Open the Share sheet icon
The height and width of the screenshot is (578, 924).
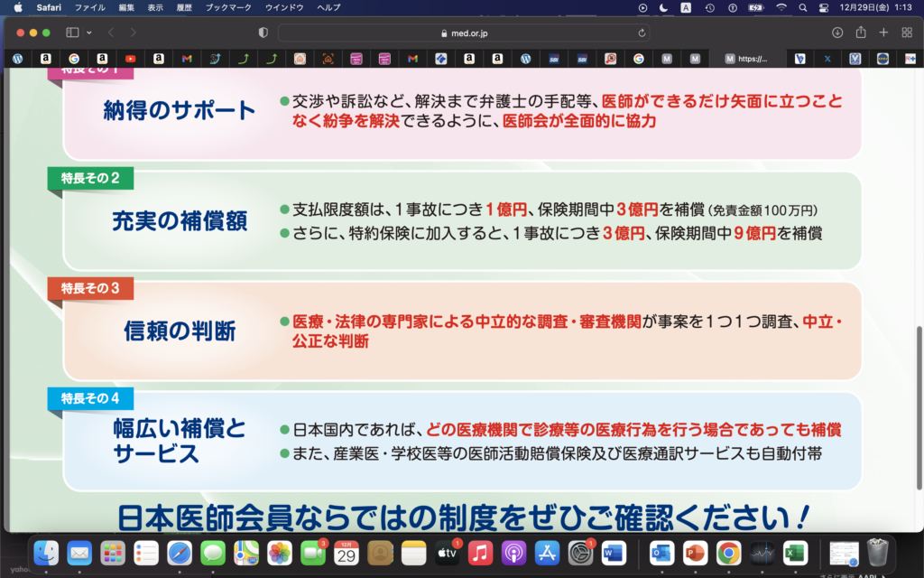(862, 32)
